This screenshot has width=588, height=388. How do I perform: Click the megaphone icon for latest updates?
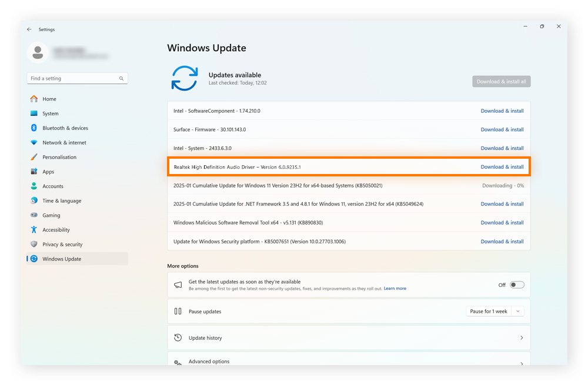tap(178, 285)
